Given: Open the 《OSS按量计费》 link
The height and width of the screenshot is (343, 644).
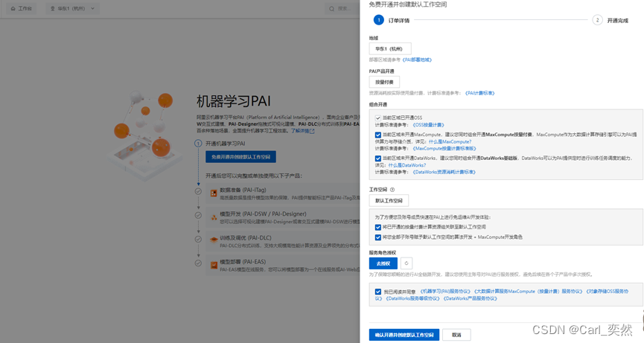Looking at the screenshot, I should point(428,125).
